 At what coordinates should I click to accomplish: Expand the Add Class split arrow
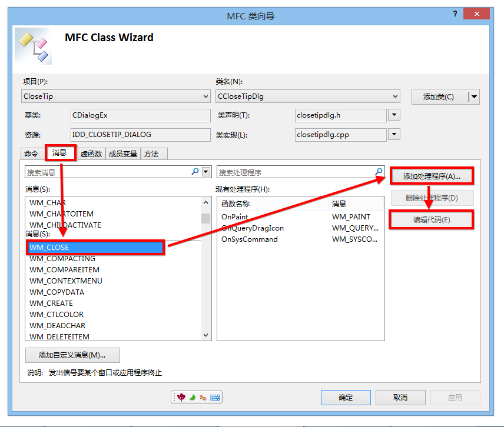pos(474,96)
